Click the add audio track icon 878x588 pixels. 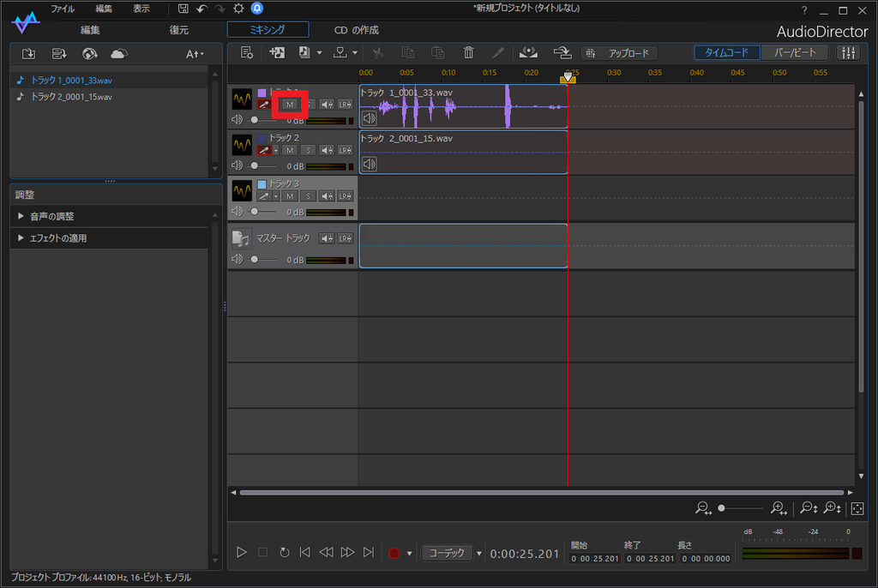pyautogui.click(x=277, y=52)
